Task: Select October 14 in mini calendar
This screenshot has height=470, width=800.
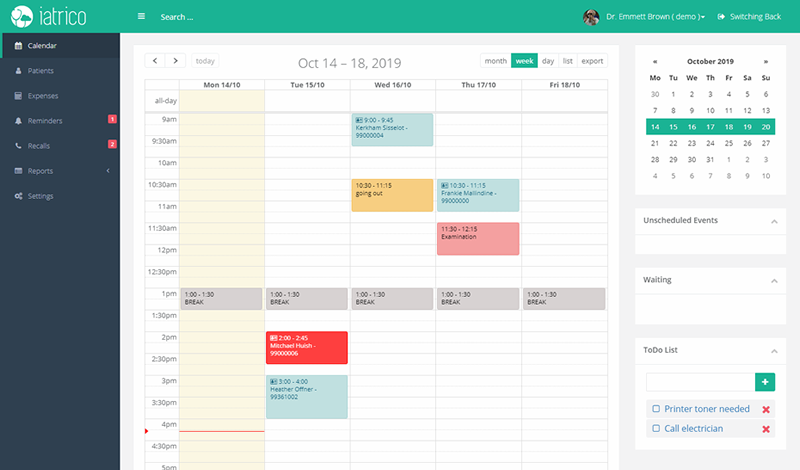Action: 655,127
